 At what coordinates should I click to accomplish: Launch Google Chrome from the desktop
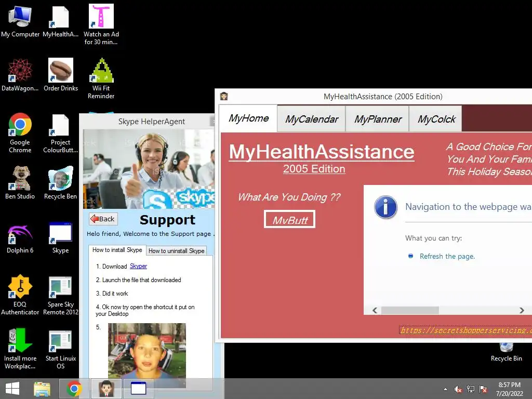pos(20,133)
